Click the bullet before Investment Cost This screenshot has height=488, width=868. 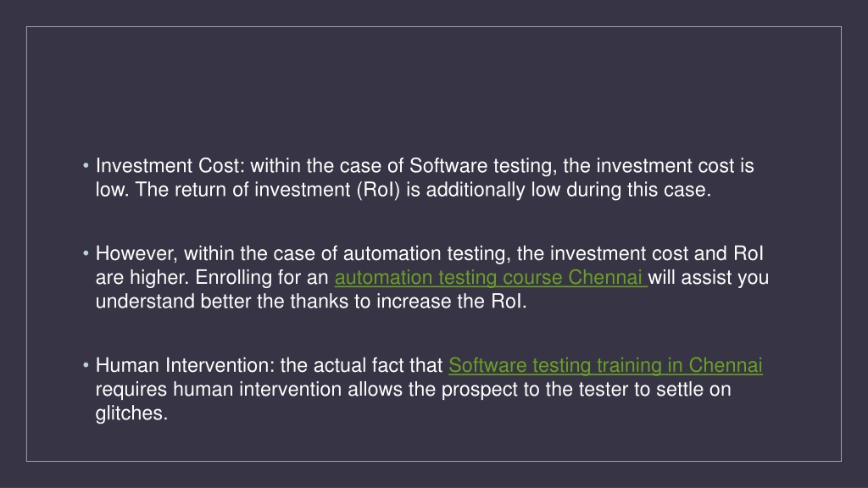[x=86, y=165]
